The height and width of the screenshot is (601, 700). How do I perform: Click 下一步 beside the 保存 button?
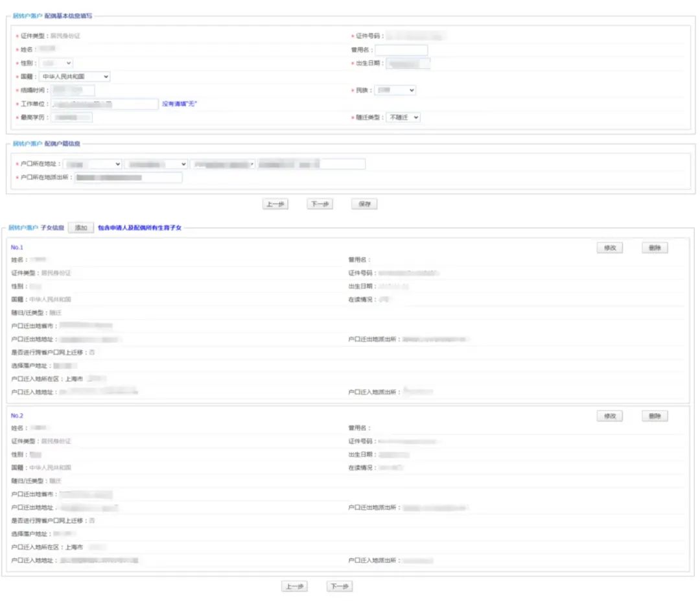(319, 204)
